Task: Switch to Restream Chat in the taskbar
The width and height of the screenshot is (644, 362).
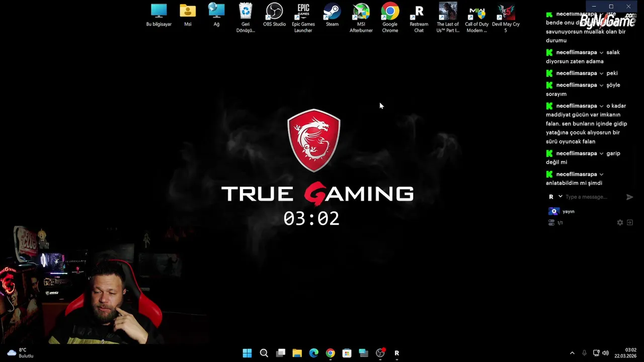Action: pyautogui.click(x=396, y=353)
